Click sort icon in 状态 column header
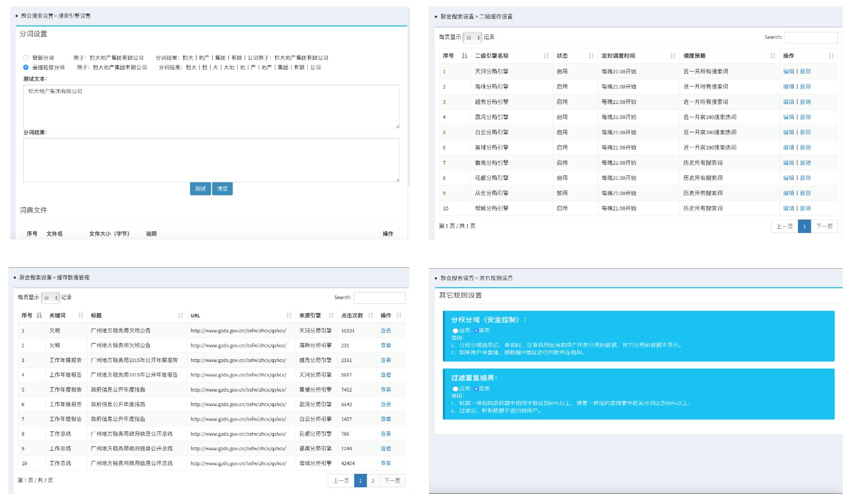Screen dimensions: 854x504 [x=591, y=56]
